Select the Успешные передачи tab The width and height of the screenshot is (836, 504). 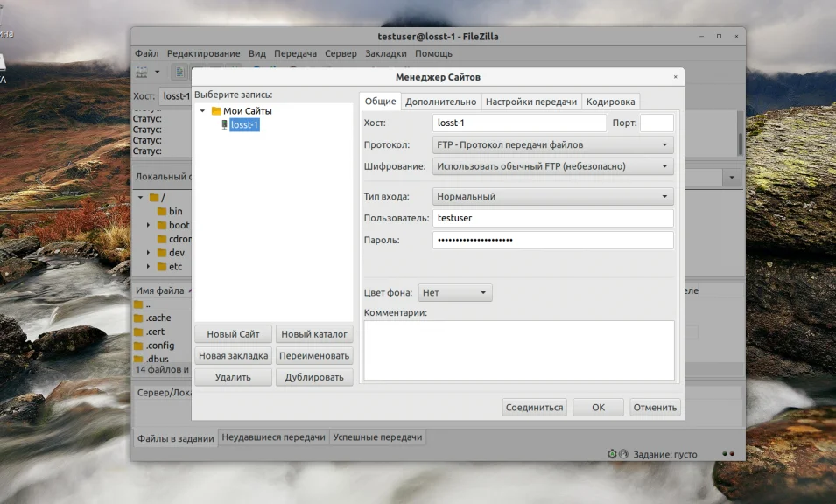click(377, 437)
